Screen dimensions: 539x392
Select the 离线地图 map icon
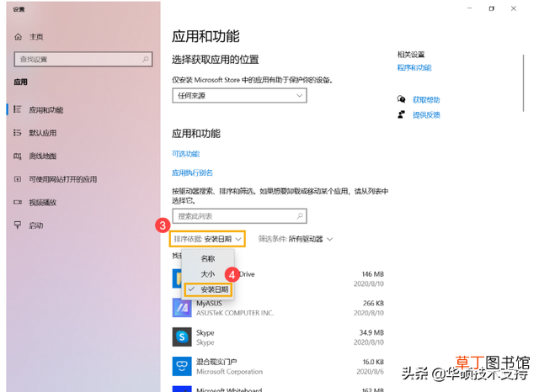point(17,156)
